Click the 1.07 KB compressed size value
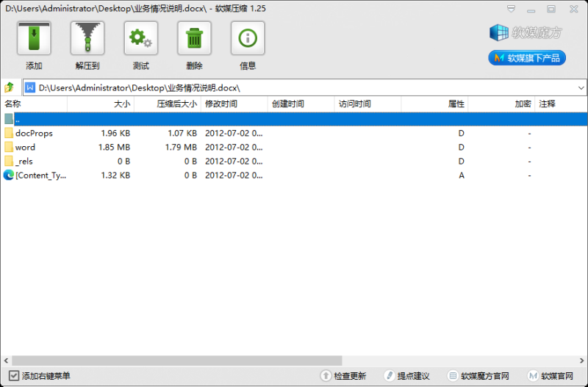Viewport: 588px width, 387px height. click(182, 133)
